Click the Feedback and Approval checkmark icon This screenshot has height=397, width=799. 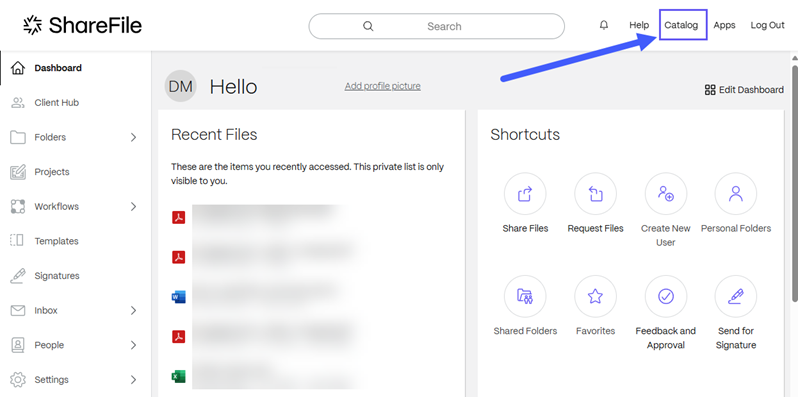(x=665, y=296)
